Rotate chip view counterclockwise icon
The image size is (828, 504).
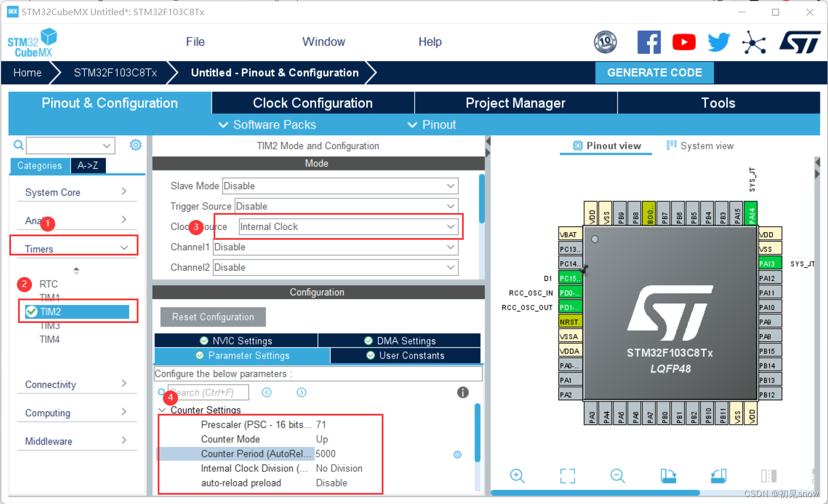click(719, 475)
